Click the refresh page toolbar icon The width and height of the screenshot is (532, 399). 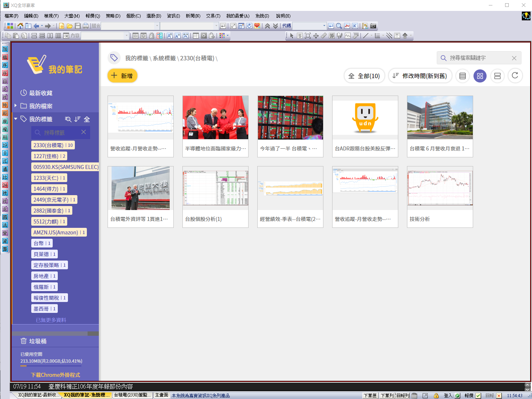coord(249,26)
